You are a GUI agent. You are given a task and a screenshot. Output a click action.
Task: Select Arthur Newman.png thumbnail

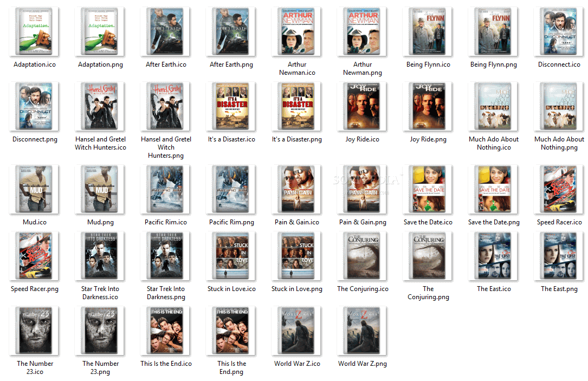point(363,31)
